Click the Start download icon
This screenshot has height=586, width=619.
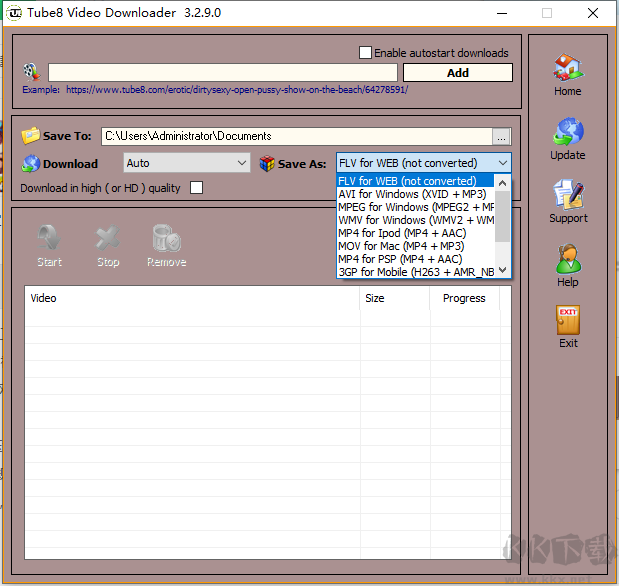49,238
